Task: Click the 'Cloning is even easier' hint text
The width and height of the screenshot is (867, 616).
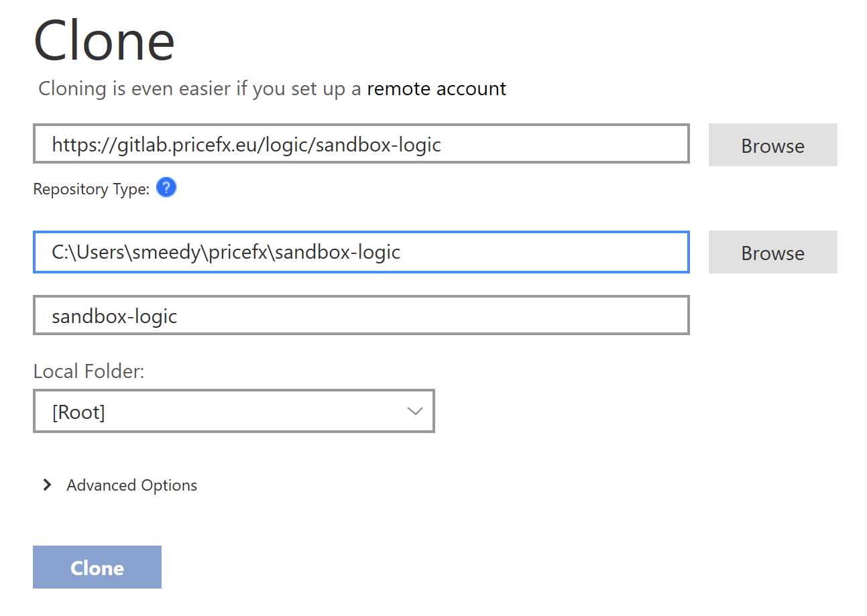Action: tap(199, 88)
